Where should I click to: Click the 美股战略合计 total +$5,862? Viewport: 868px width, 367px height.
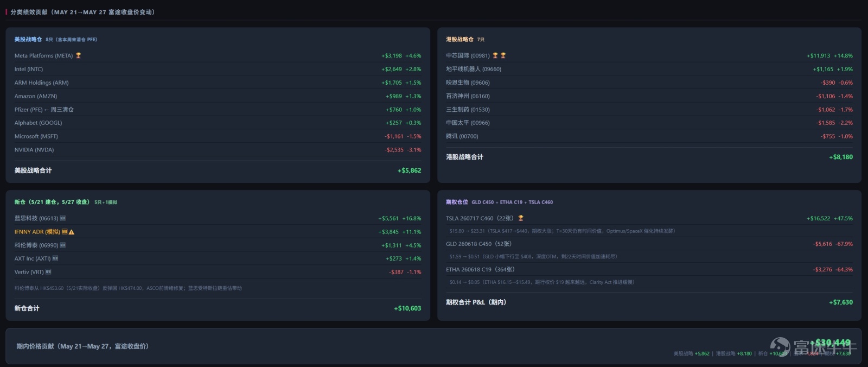[409, 170]
